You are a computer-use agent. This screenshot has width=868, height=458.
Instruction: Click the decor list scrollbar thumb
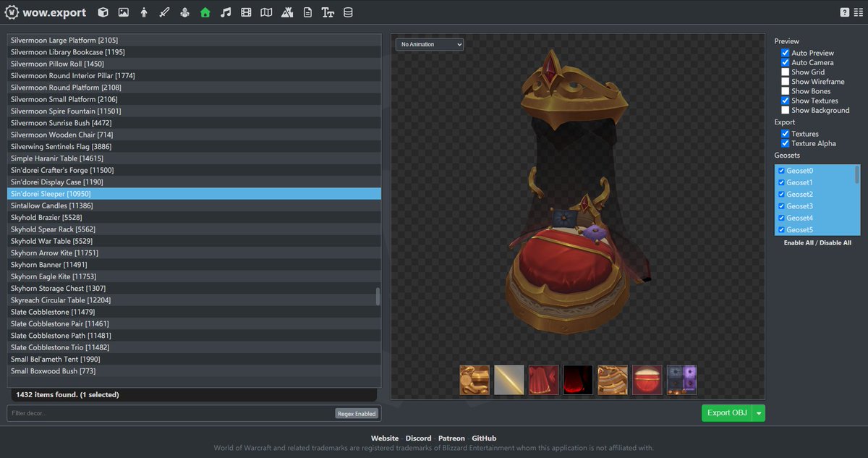(x=378, y=296)
